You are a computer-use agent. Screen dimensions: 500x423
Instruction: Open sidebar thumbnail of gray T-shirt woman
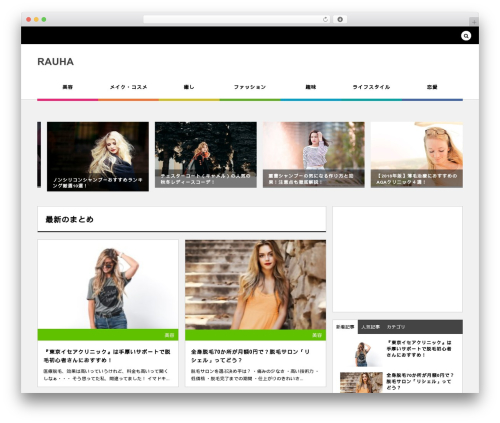361,353
